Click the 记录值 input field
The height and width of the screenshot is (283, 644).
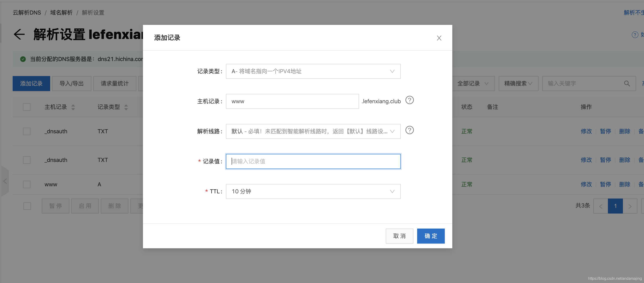click(313, 161)
